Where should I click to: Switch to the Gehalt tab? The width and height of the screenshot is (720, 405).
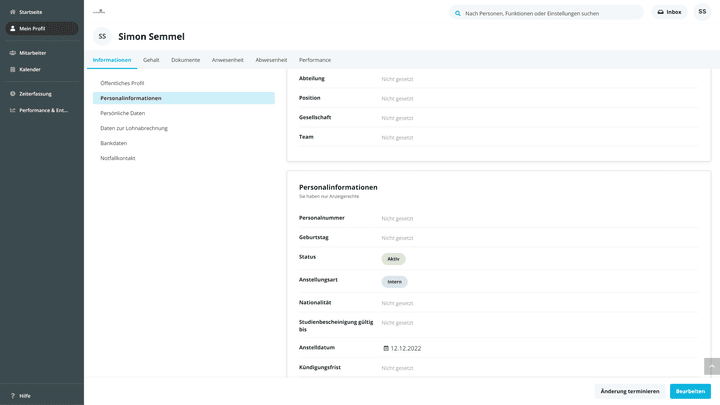[151, 60]
